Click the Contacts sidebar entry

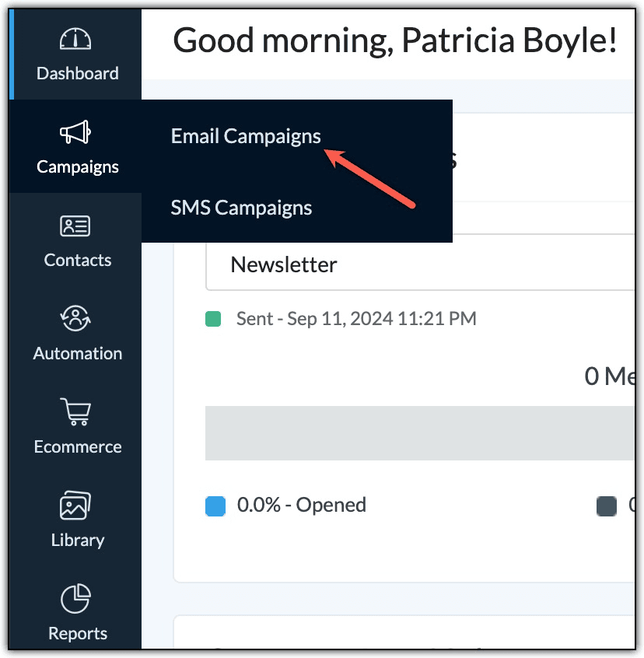77,260
